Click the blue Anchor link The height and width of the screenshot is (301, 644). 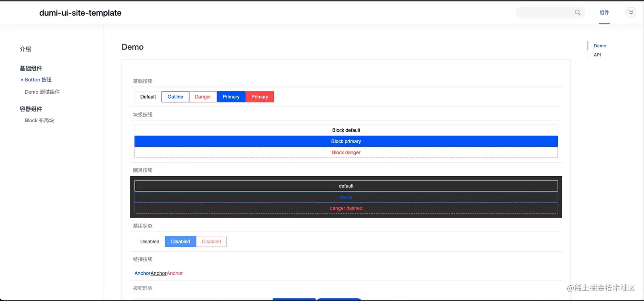(142, 273)
